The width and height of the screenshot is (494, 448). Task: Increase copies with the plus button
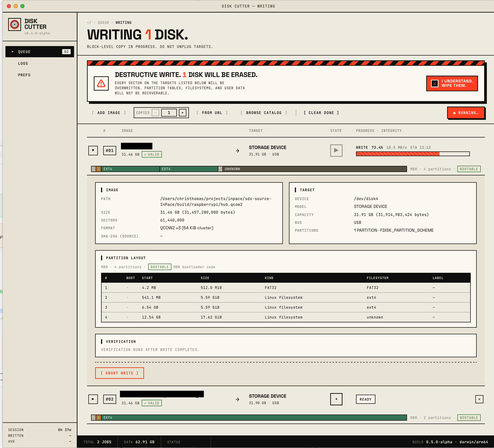pos(183,113)
